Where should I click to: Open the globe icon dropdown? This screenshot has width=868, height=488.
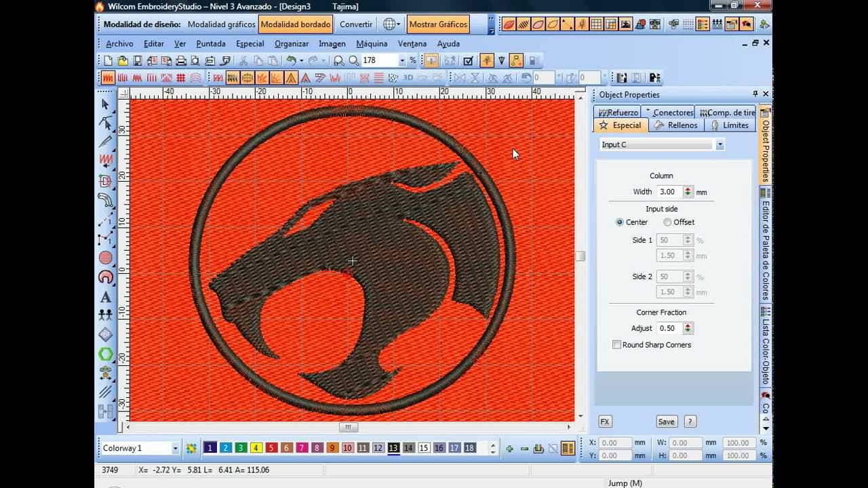[400, 24]
